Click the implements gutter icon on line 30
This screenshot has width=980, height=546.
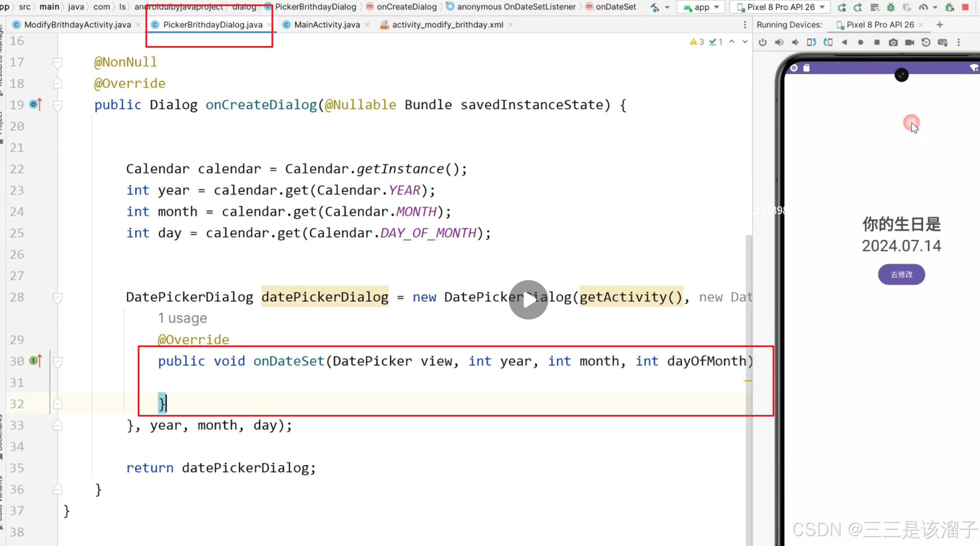[36, 360]
